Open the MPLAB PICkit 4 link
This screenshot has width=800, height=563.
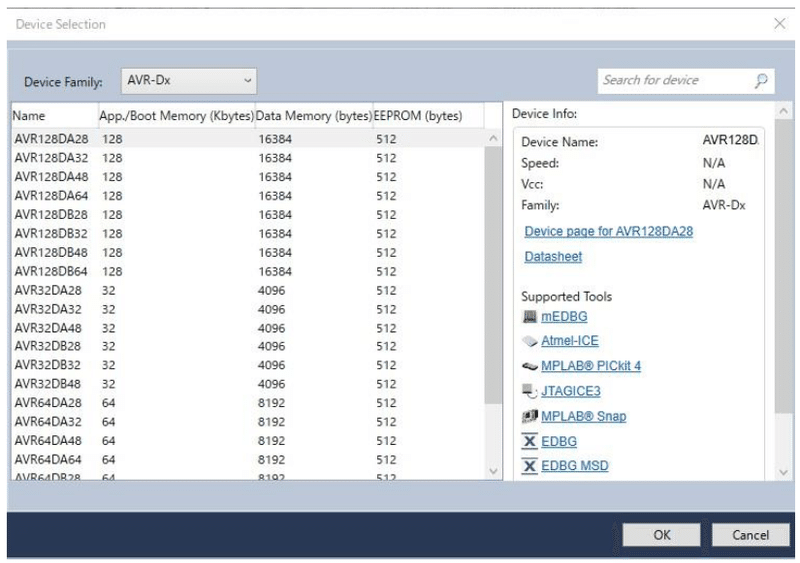click(x=591, y=366)
